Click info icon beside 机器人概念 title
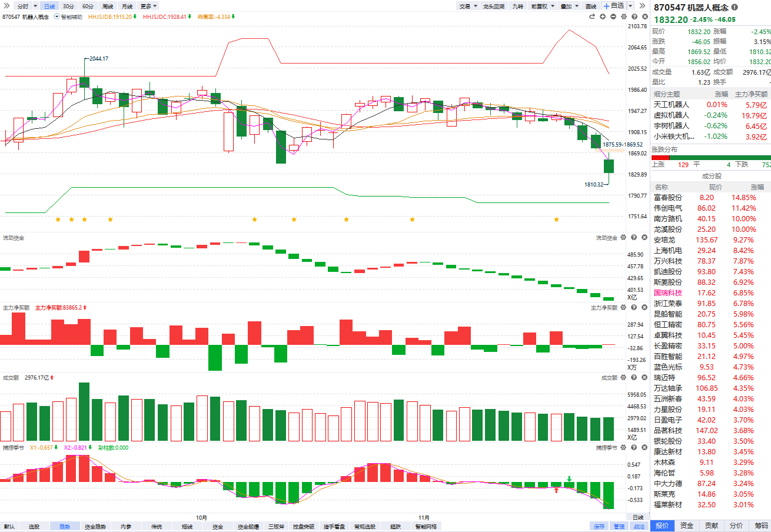The image size is (771, 532). (735, 8)
